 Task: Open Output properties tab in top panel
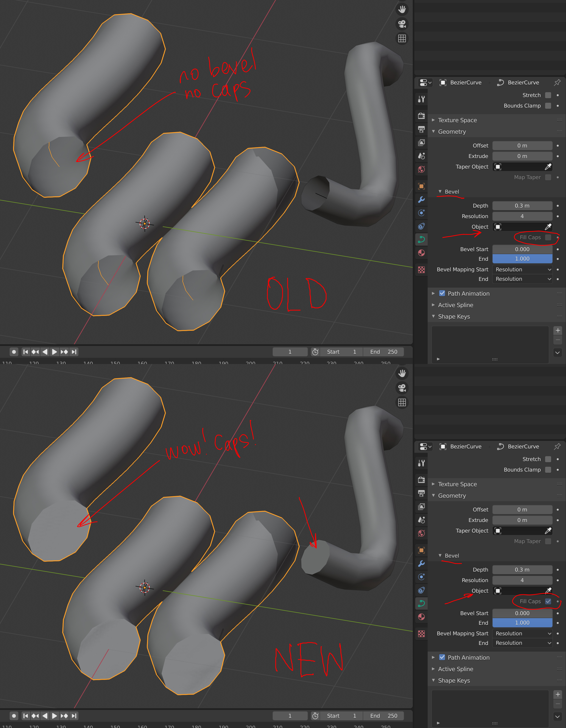click(421, 129)
